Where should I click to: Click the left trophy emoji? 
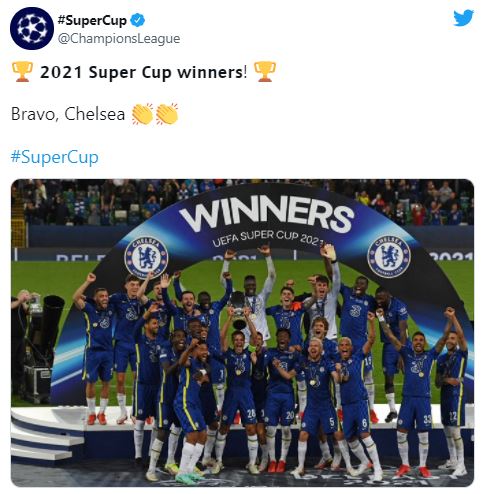click(x=22, y=71)
